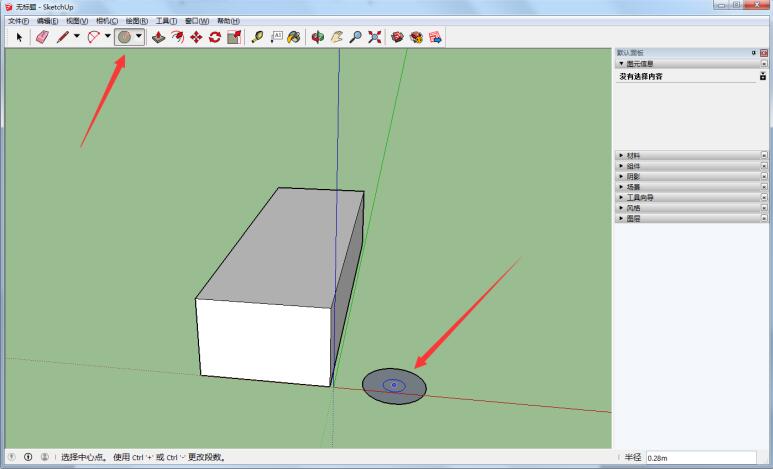Open the 相机(C) menu
773x469 pixels.
[107, 21]
